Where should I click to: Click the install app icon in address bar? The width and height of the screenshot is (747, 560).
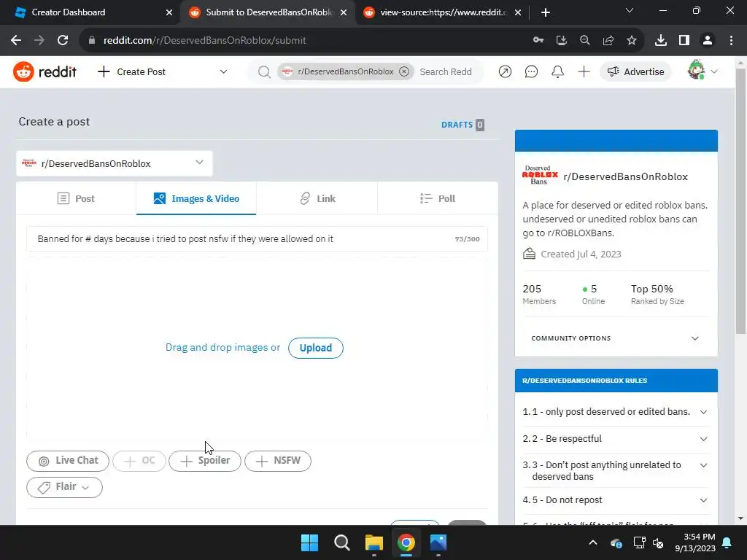coord(562,41)
